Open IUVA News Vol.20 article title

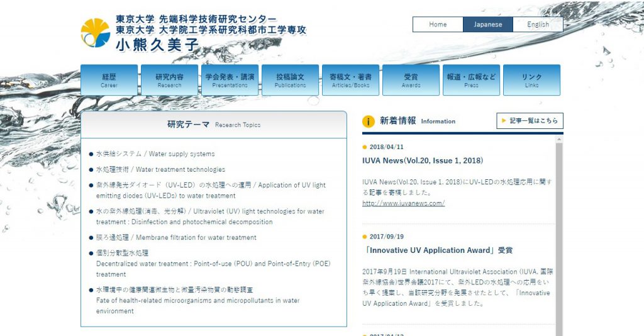[423, 161]
